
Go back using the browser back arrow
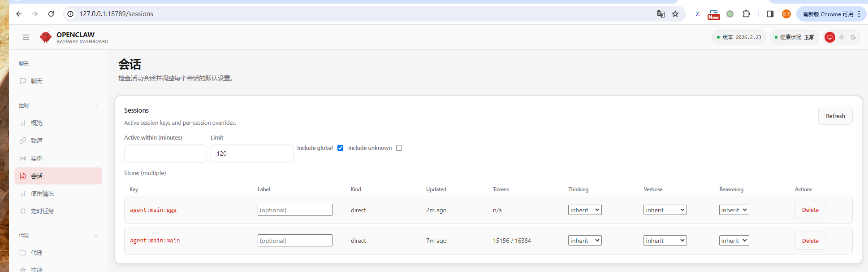19,14
